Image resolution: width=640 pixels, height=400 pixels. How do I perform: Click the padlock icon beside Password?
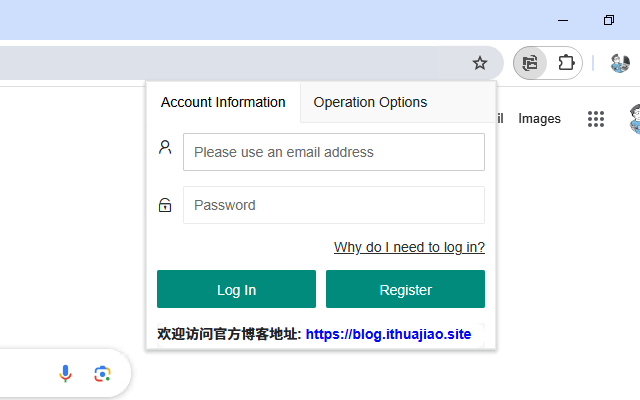tap(165, 205)
